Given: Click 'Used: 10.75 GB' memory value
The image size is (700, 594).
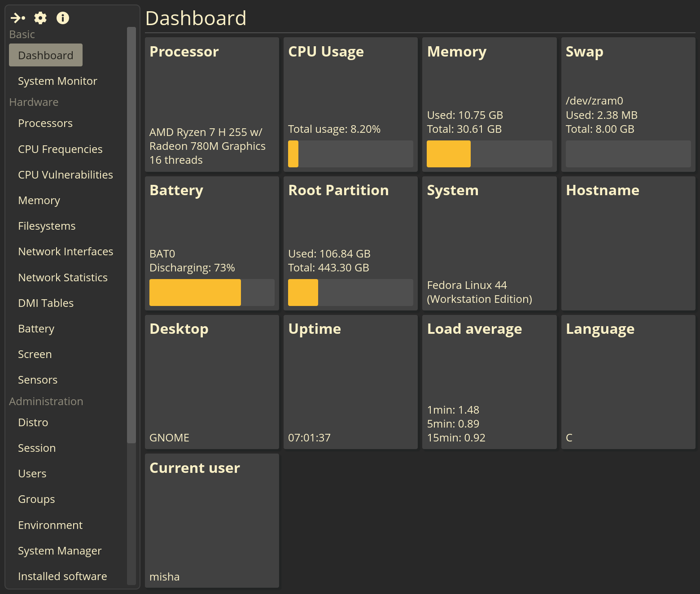Looking at the screenshot, I should click(x=465, y=115).
